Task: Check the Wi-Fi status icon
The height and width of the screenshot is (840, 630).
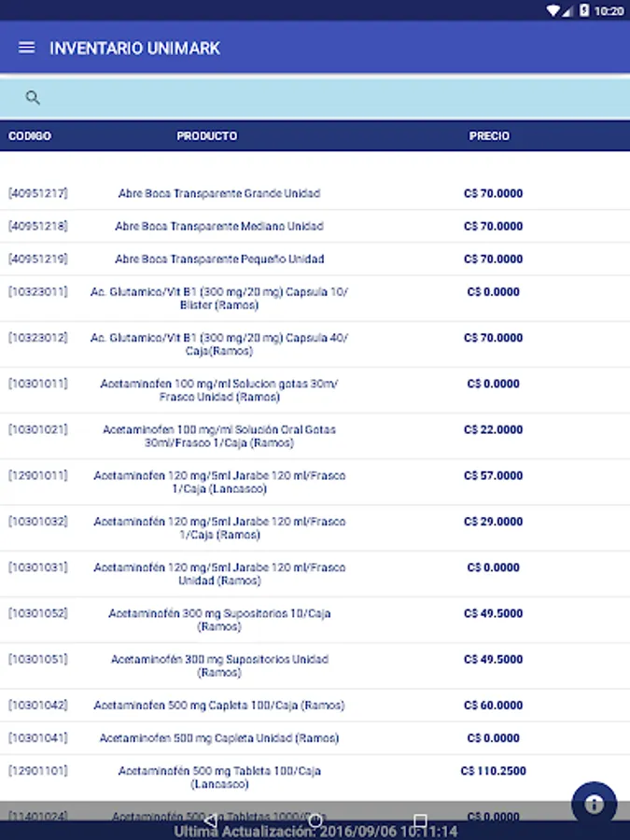Action: point(553,10)
